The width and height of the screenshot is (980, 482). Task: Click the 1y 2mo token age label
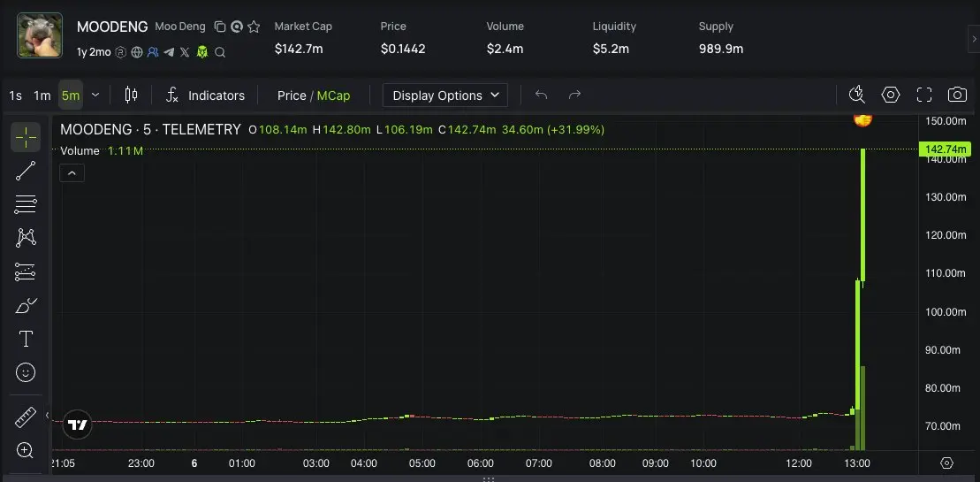coord(94,52)
